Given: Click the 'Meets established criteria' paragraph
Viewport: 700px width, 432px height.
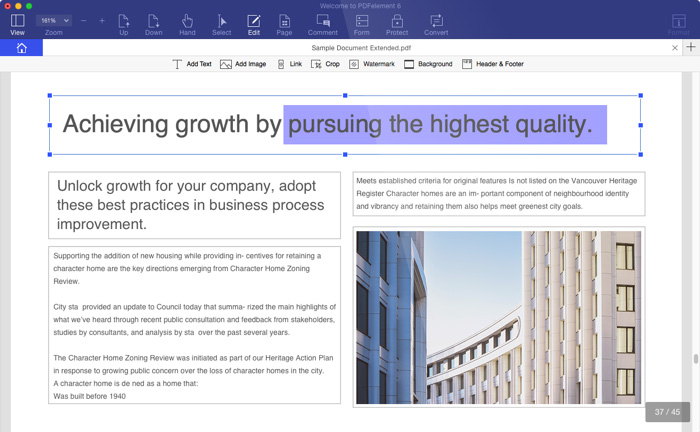Looking at the screenshot, I should (x=499, y=194).
